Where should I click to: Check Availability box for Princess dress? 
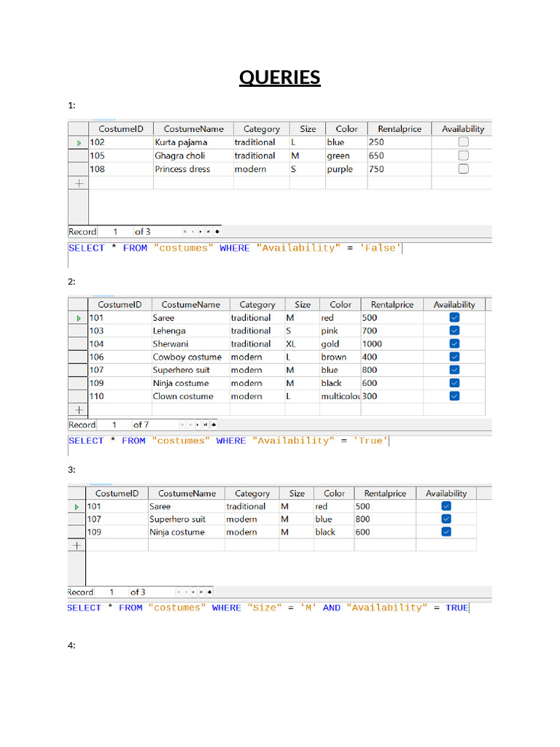coord(463,169)
